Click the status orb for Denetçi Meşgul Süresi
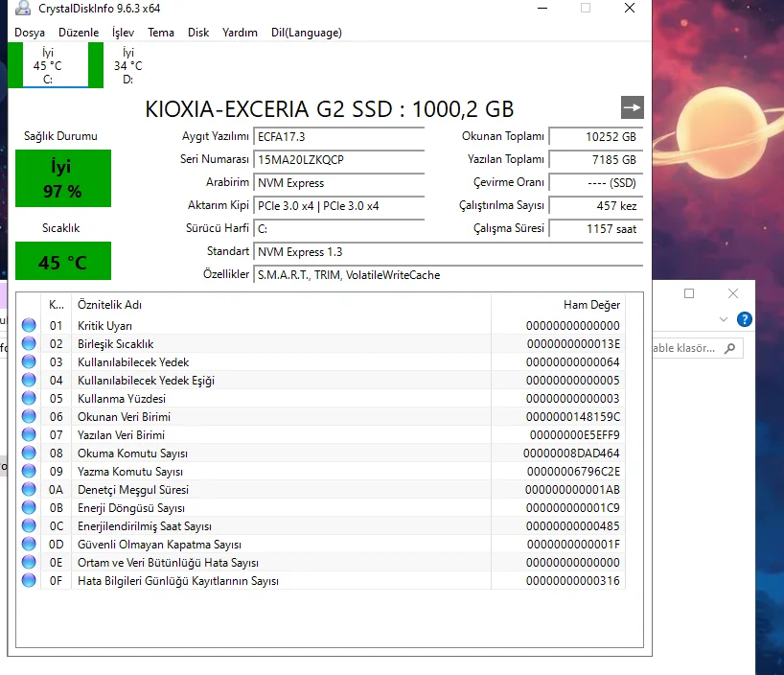Image resolution: width=784 pixels, height=675 pixels. tap(29, 489)
